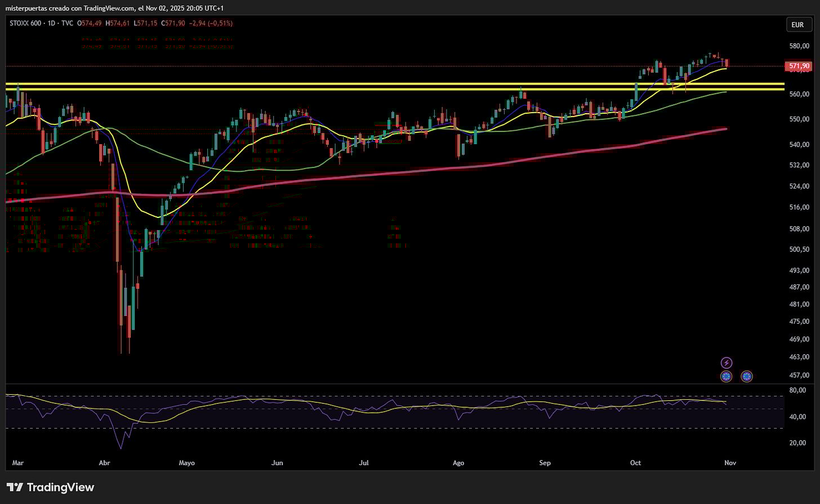The image size is (820, 504).
Task: Open the EU flag marker below the lightning icon
Action: [727, 376]
